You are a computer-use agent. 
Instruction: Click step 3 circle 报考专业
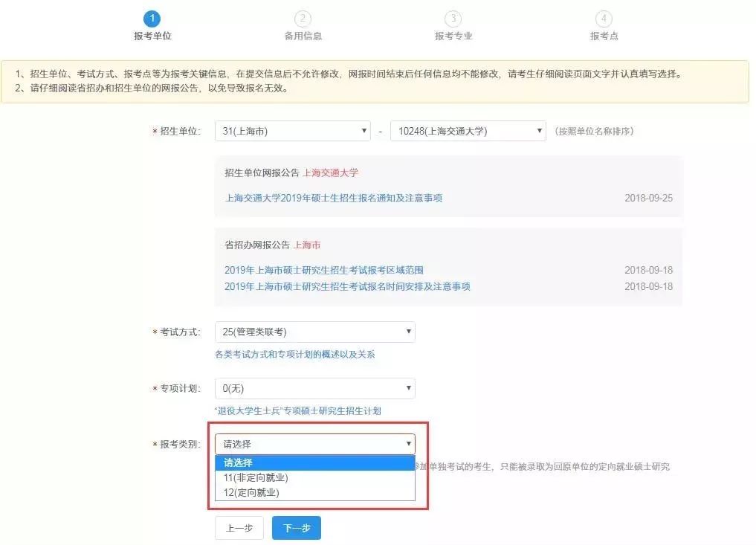[453, 19]
